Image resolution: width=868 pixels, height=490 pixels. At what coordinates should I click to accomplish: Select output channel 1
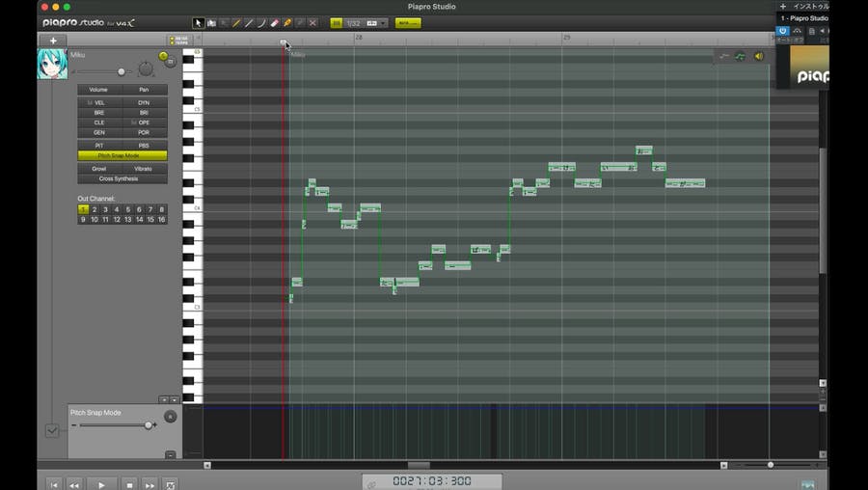(83, 209)
